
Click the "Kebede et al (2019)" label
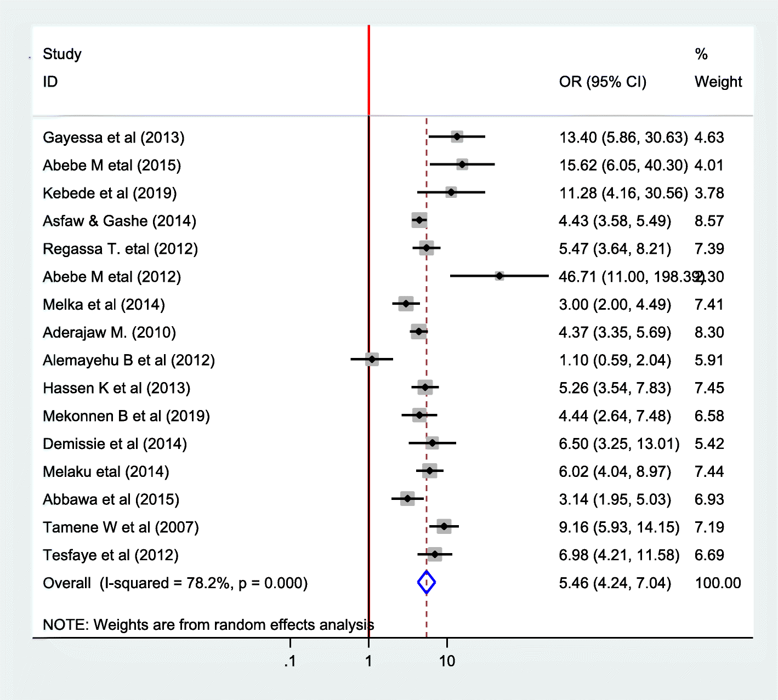click(x=110, y=193)
